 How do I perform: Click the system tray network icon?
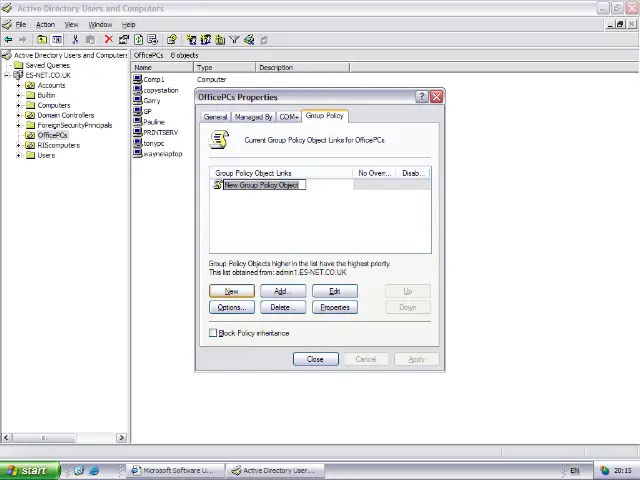coord(604,471)
